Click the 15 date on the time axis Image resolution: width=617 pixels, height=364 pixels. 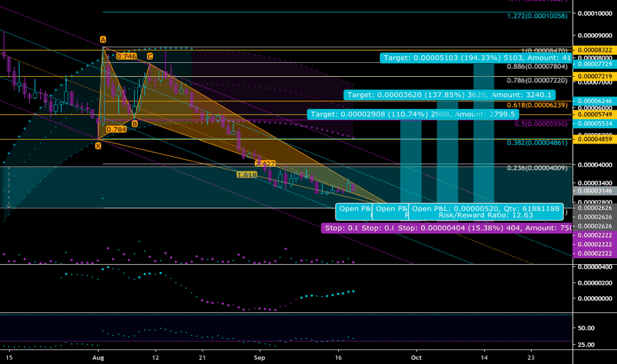point(9,357)
